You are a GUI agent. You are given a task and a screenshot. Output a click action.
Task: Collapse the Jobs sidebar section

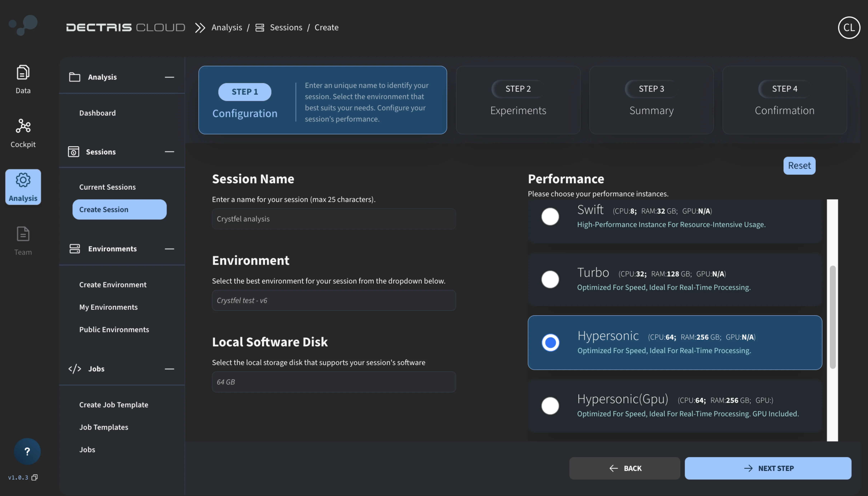(169, 369)
